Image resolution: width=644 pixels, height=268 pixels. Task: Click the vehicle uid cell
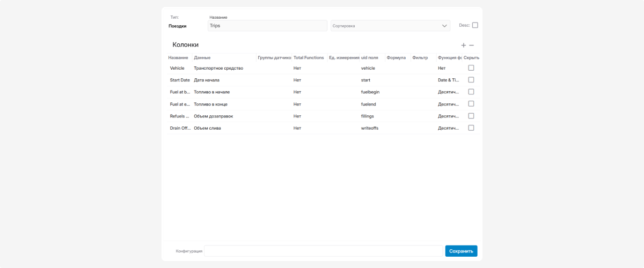point(368,68)
